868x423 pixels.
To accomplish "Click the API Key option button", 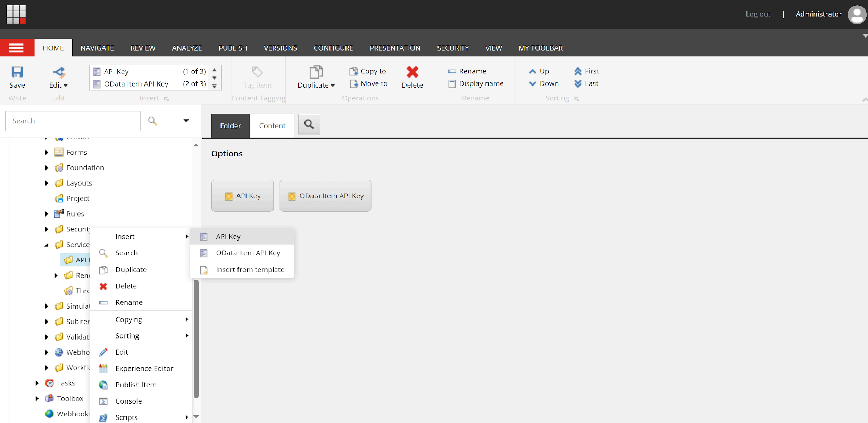I will [242, 196].
